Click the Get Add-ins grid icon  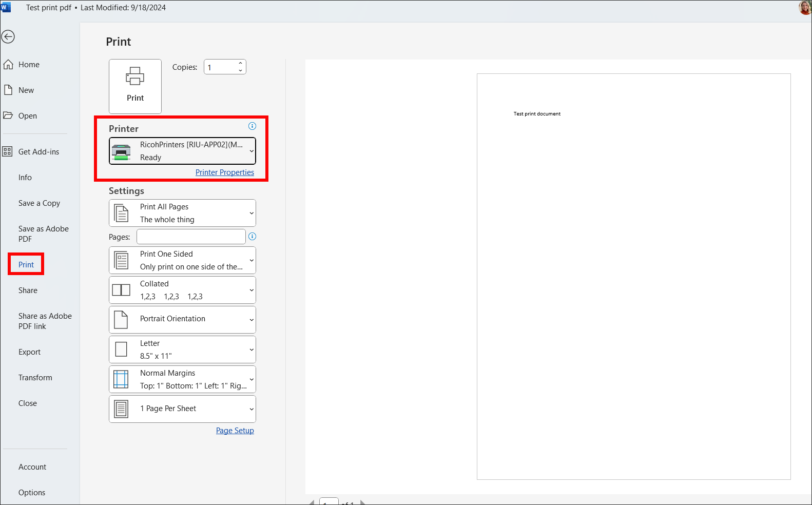tap(7, 151)
